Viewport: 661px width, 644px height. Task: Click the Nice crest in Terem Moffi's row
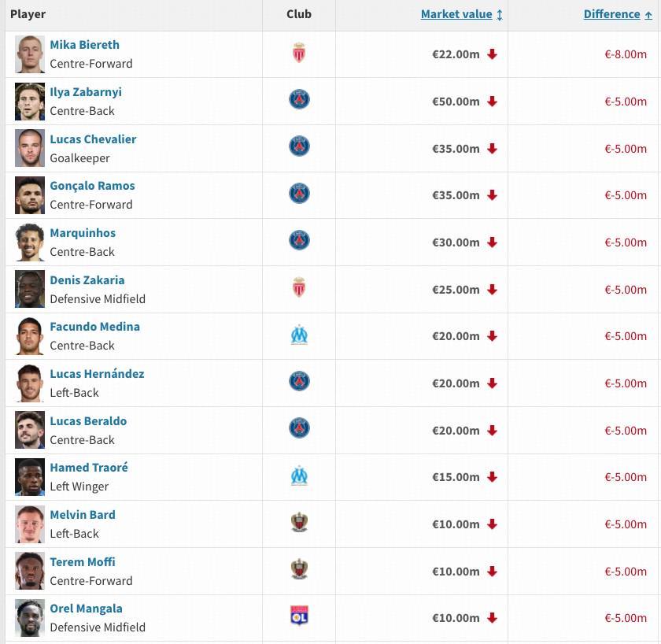tap(299, 570)
